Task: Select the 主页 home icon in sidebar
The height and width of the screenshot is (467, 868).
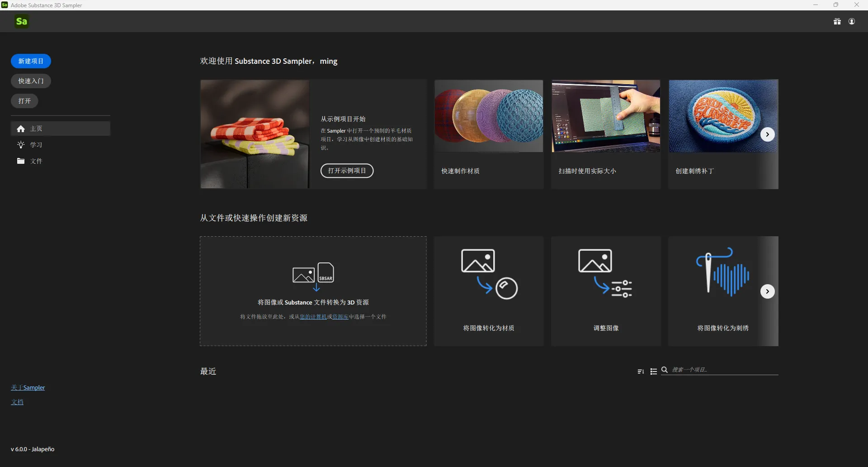Action: coord(21,129)
